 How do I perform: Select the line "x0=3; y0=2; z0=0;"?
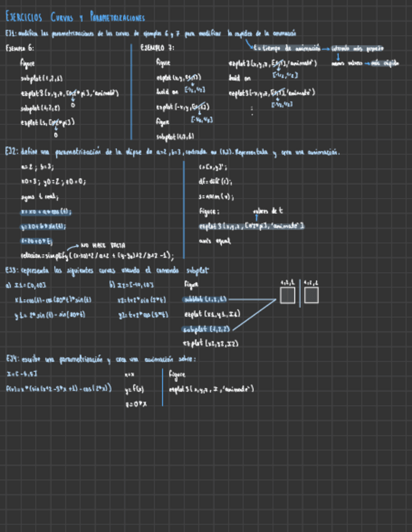click(x=53, y=181)
